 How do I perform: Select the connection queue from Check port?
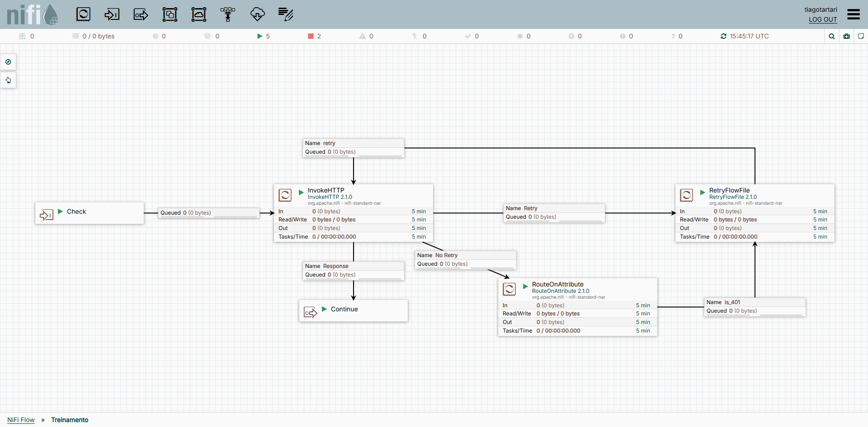click(209, 213)
